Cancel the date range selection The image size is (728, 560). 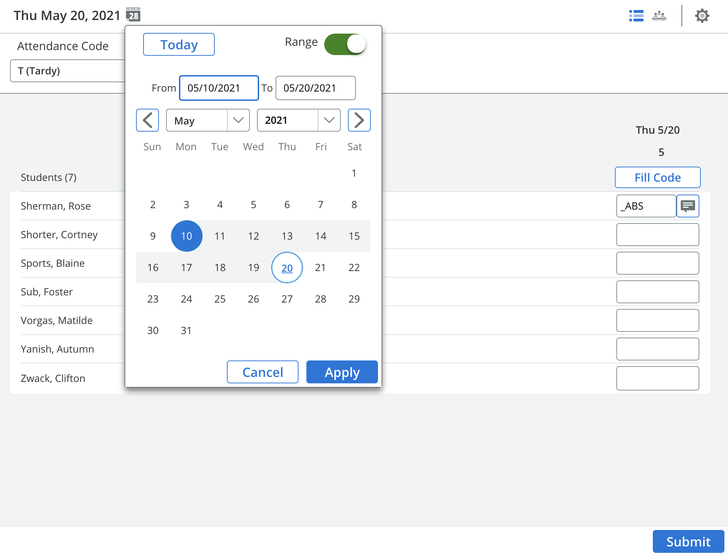(262, 372)
